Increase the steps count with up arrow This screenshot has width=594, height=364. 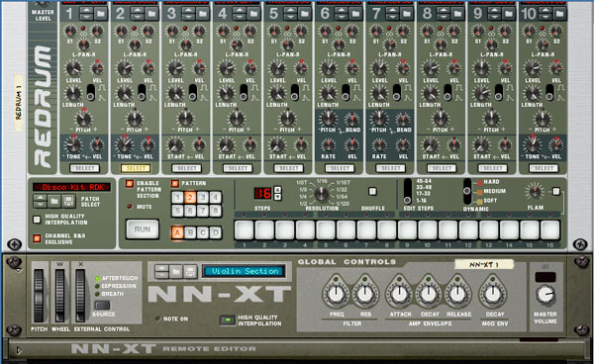click(277, 190)
